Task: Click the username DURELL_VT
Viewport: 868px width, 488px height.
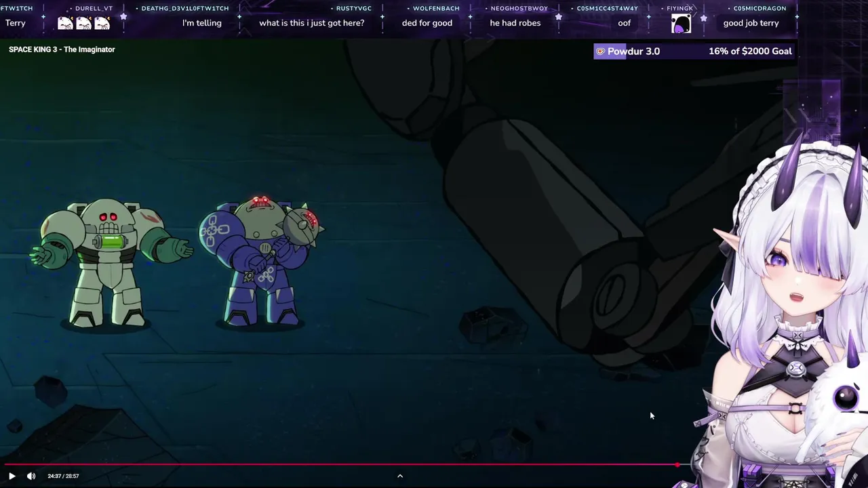Action: [x=94, y=8]
